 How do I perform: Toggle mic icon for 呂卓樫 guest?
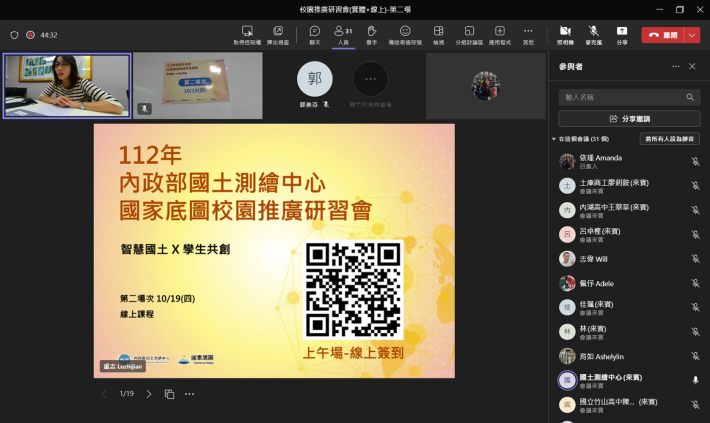coord(695,234)
